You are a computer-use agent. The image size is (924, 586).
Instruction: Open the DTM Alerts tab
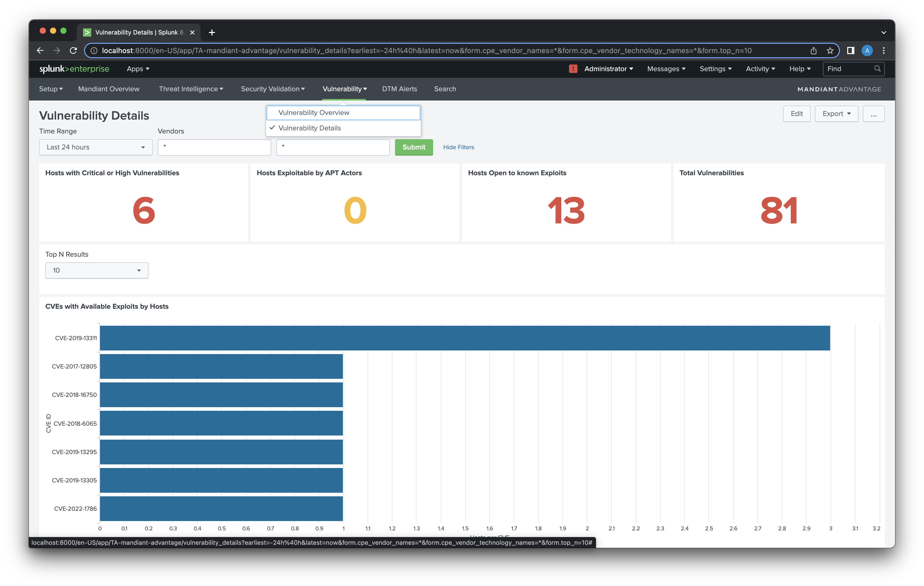pyautogui.click(x=399, y=89)
